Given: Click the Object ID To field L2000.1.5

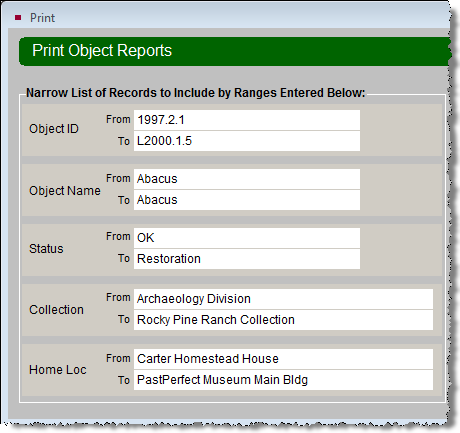Looking at the screenshot, I should click(247, 141).
